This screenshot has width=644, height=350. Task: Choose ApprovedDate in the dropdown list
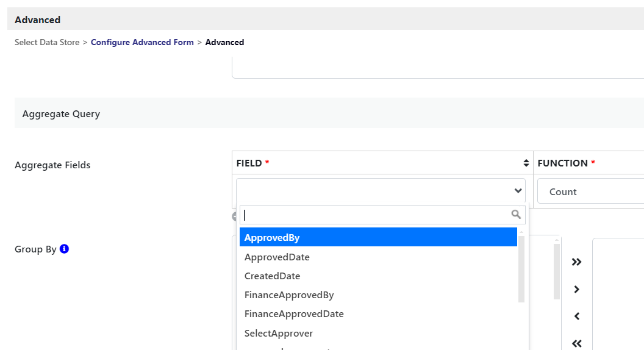tap(378, 257)
